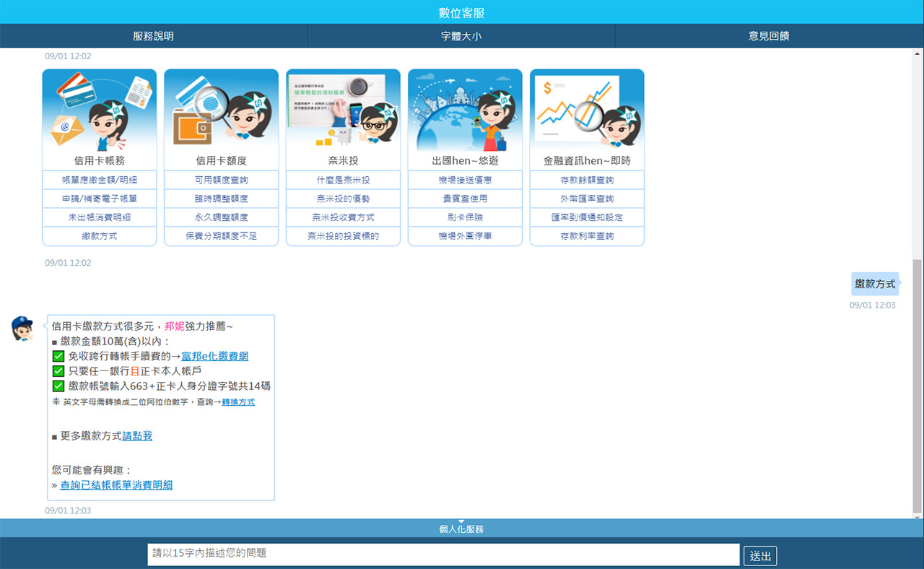Open the 字體大小 menu
This screenshot has width=924, height=569.
click(x=461, y=35)
